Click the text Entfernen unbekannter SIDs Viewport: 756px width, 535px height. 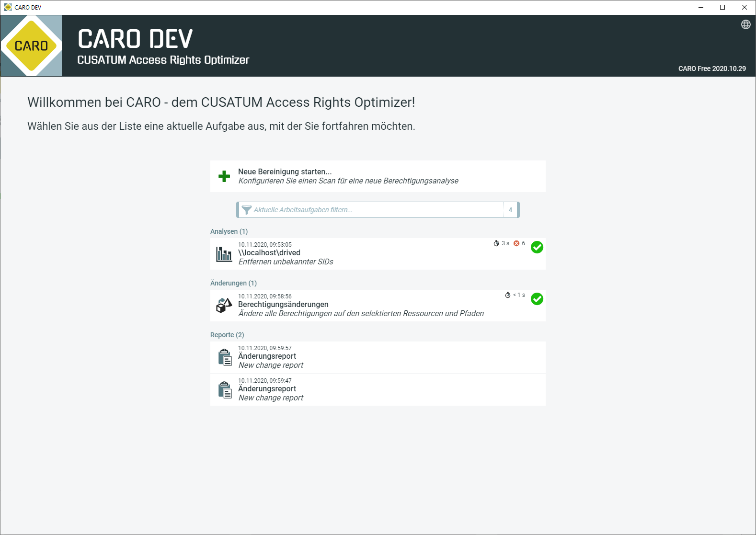click(286, 262)
